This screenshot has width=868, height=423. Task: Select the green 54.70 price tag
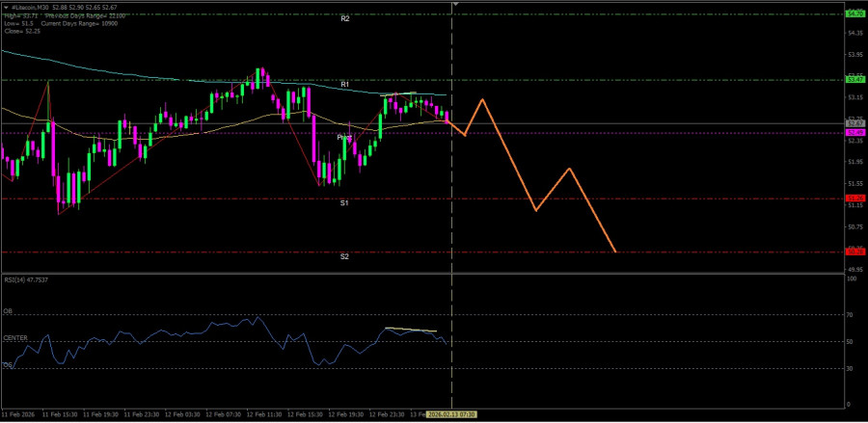click(854, 13)
